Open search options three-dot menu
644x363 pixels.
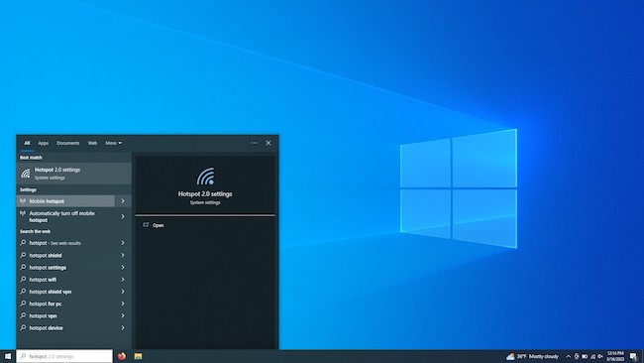pyautogui.click(x=255, y=143)
